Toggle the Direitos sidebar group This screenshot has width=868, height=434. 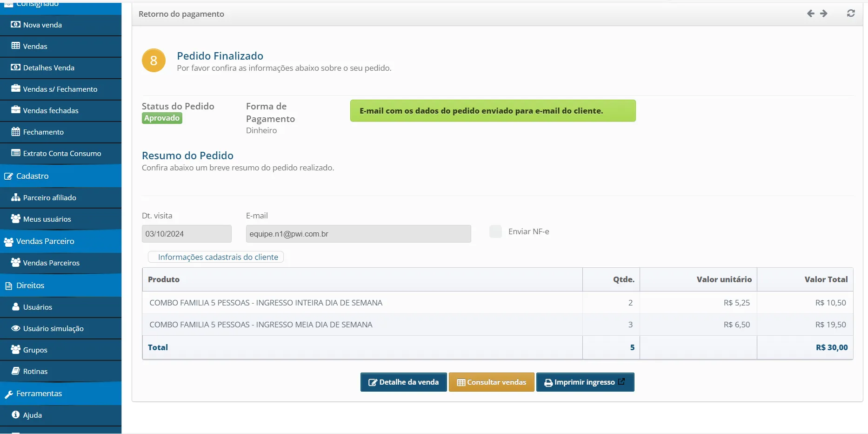[x=30, y=285]
